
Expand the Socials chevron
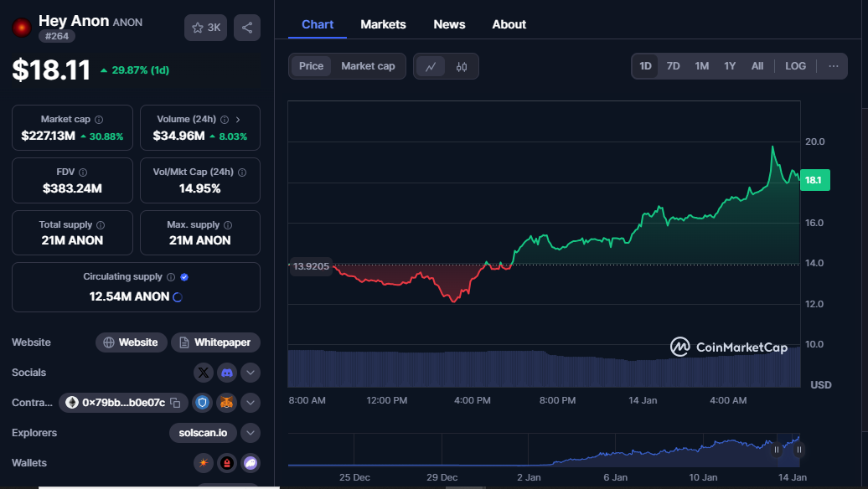pyautogui.click(x=250, y=373)
